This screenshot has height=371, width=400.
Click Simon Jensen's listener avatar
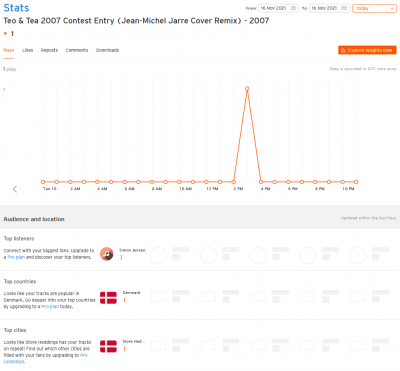click(x=107, y=254)
